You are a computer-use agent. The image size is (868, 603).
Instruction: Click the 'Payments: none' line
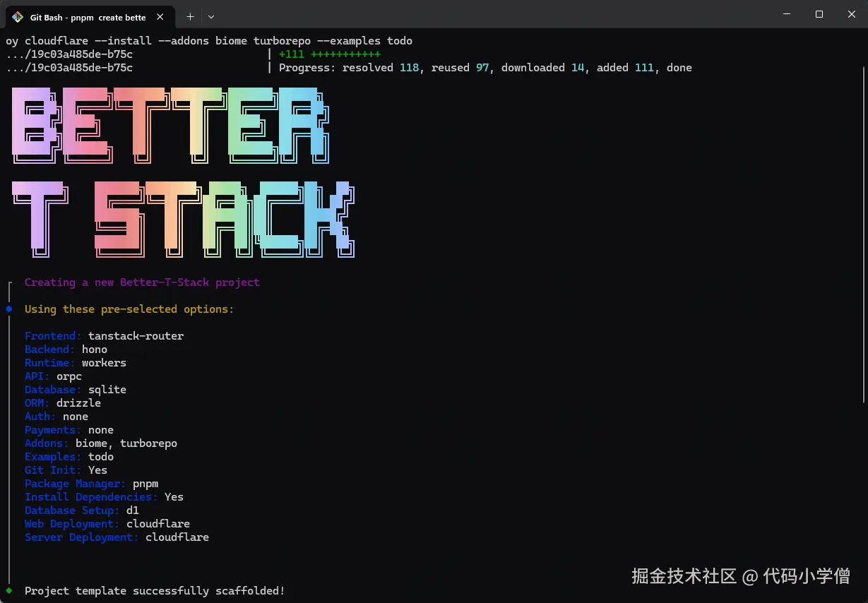pyautogui.click(x=69, y=430)
